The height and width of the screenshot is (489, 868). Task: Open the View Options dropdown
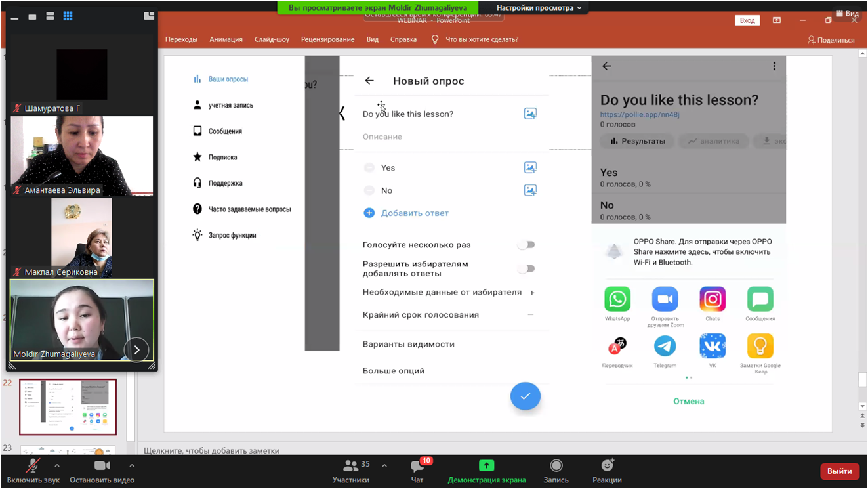(x=539, y=8)
